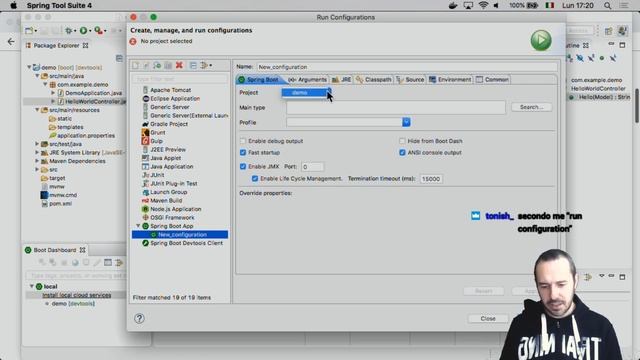Open the Profile dropdown arrow
Screen dimensions: 640x360
click(406, 122)
